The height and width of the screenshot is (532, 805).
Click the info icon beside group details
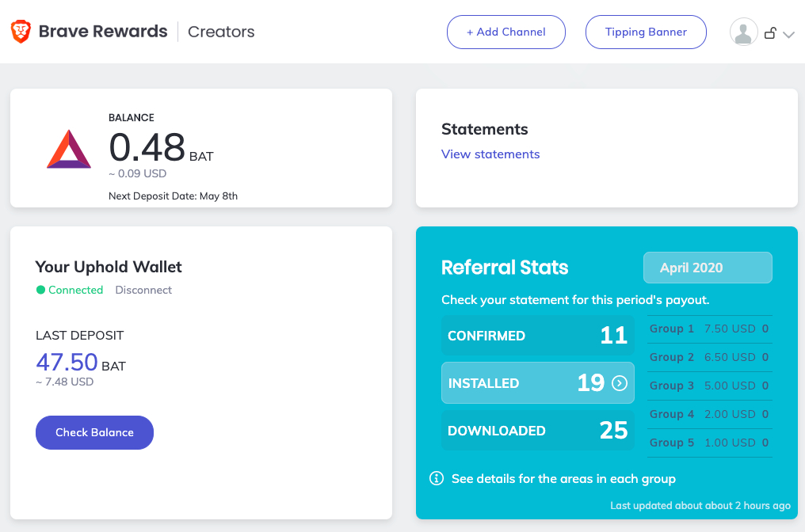point(437,478)
